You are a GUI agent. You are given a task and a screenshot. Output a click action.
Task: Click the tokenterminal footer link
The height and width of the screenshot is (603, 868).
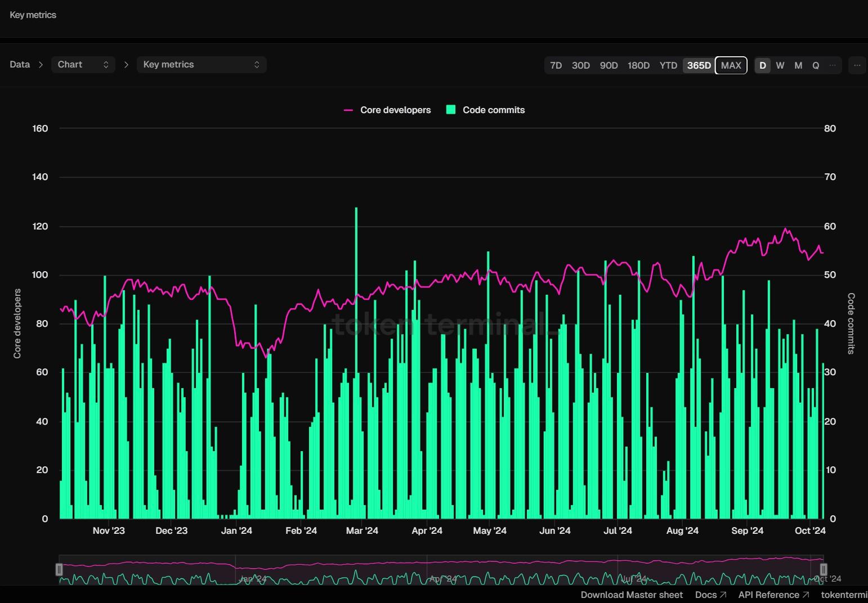[844, 595]
